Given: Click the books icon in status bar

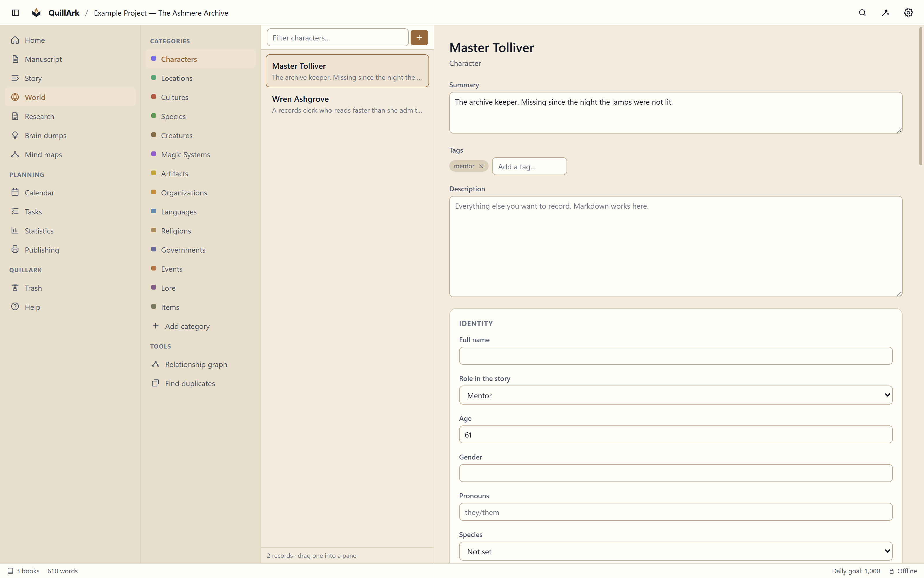Looking at the screenshot, I should (10, 571).
